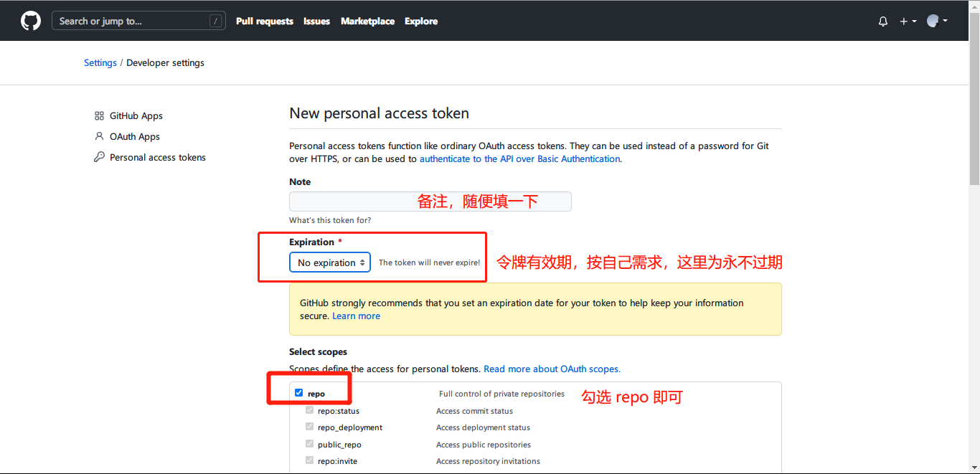Open 'authenticate to the API over Basic Authentication' link
Viewport: 980px width, 474px height.
[x=520, y=158]
